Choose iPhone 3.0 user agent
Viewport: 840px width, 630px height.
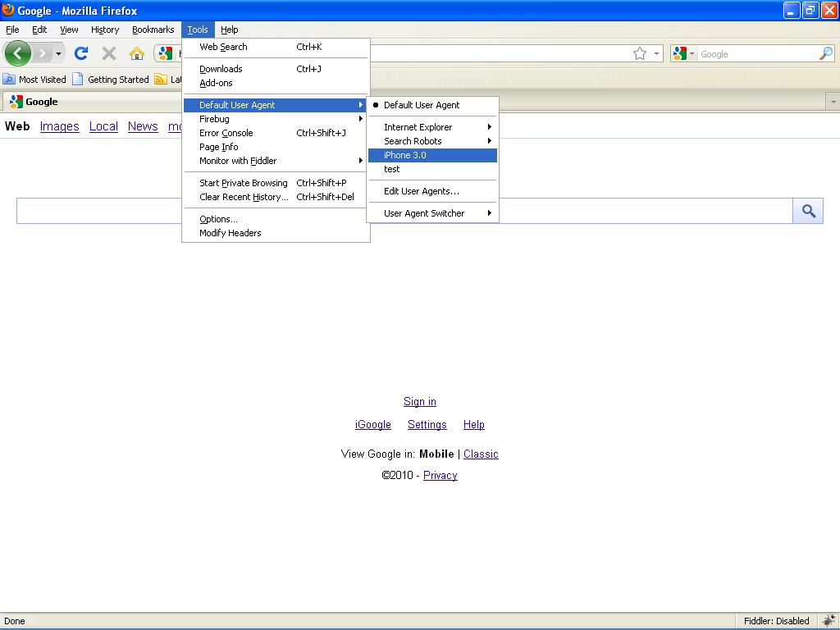coord(405,155)
